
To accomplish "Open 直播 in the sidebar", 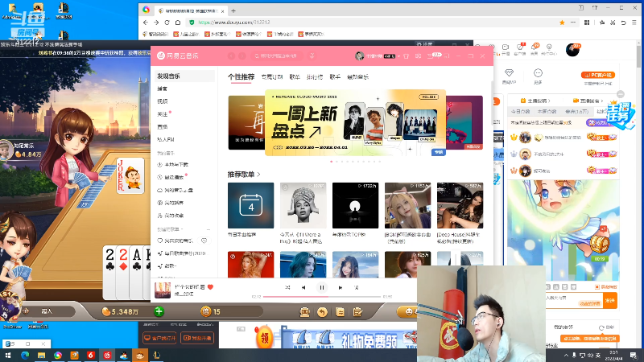I will 163,127.
